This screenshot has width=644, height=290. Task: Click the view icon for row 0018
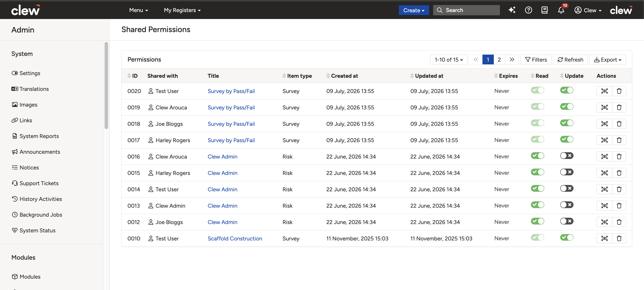604,124
